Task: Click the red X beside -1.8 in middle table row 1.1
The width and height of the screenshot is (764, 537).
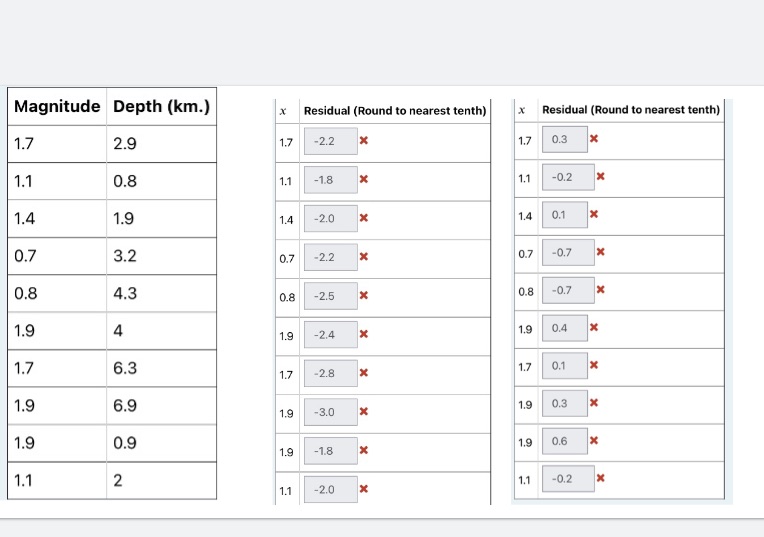Action: [363, 179]
